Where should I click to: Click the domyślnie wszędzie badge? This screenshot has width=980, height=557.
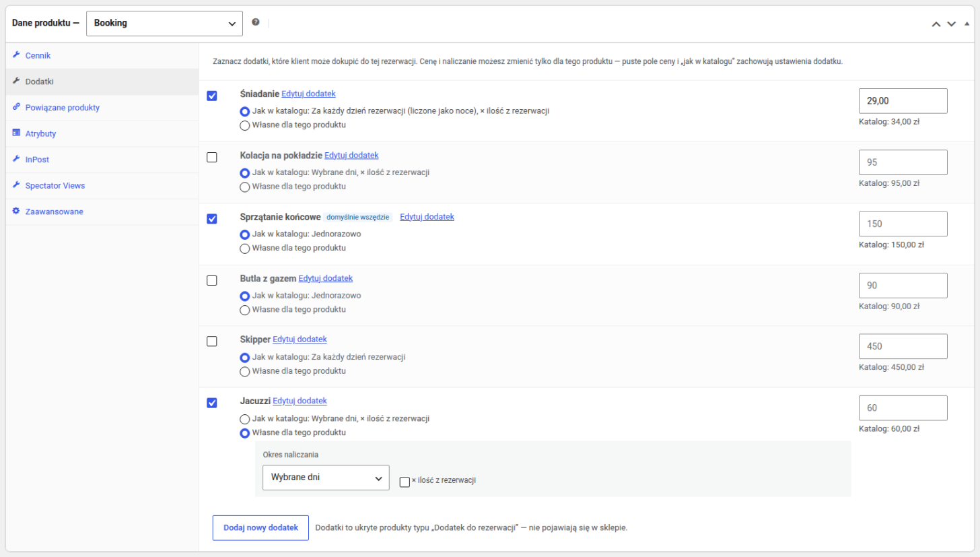[x=357, y=218]
